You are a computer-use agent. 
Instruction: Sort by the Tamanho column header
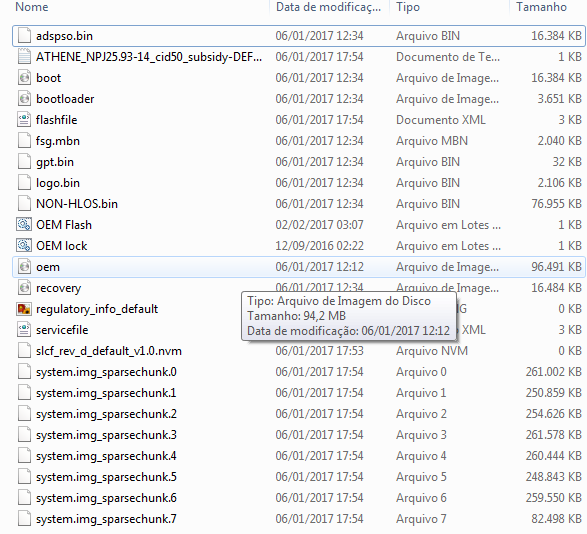[541, 7]
